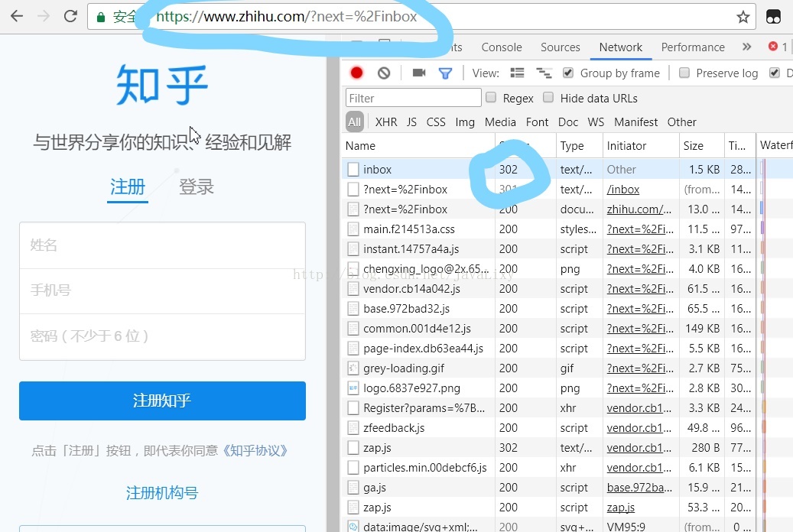This screenshot has height=532, width=793.
Task: Select common.001d4e12.js request
Action: pyautogui.click(x=548, y=328)
